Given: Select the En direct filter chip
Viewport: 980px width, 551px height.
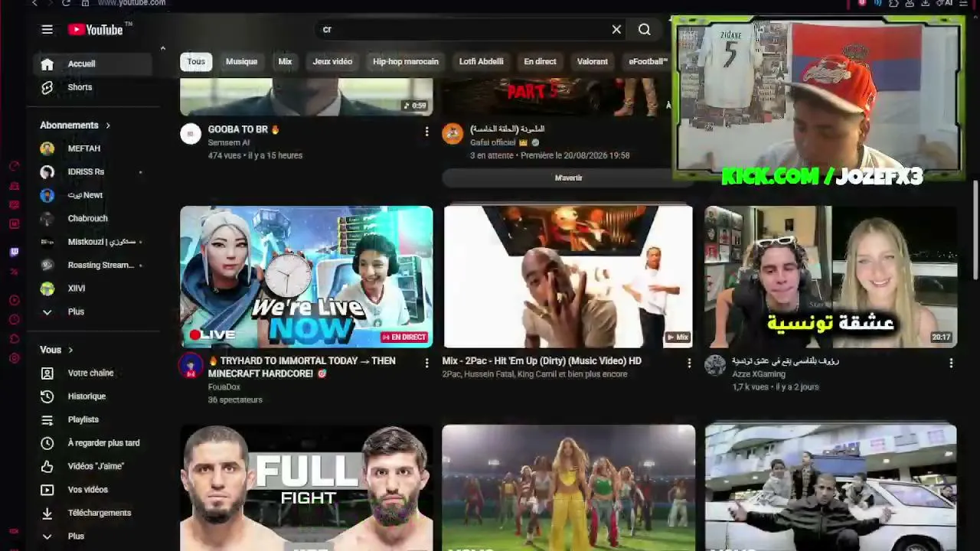Looking at the screenshot, I should click(540, 62).
